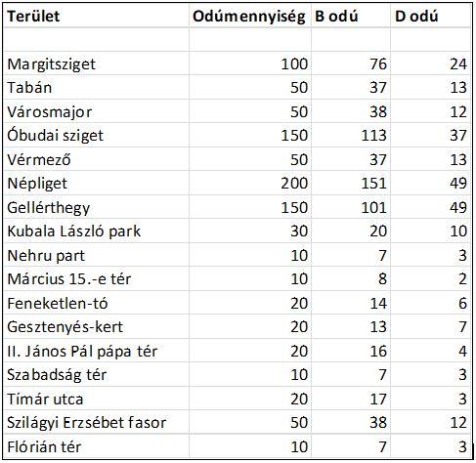This screenshot has width=476, height=463.
Task: Select the Terület header cell
Action: tap(97, 16)
